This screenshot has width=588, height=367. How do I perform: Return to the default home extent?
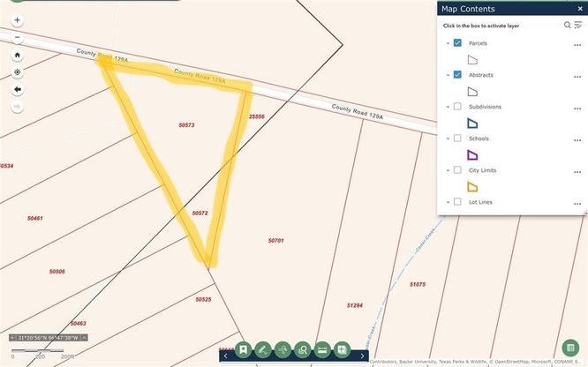click(18, 55)
